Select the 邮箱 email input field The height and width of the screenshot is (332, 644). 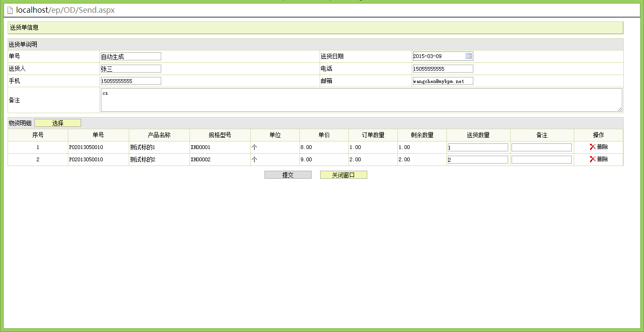click(443, 81)
